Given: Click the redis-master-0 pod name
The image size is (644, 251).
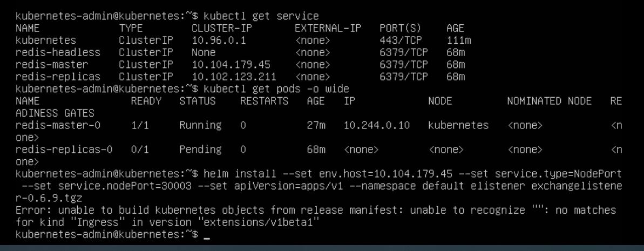Looking at the screenshot, I should pos(58,125).
